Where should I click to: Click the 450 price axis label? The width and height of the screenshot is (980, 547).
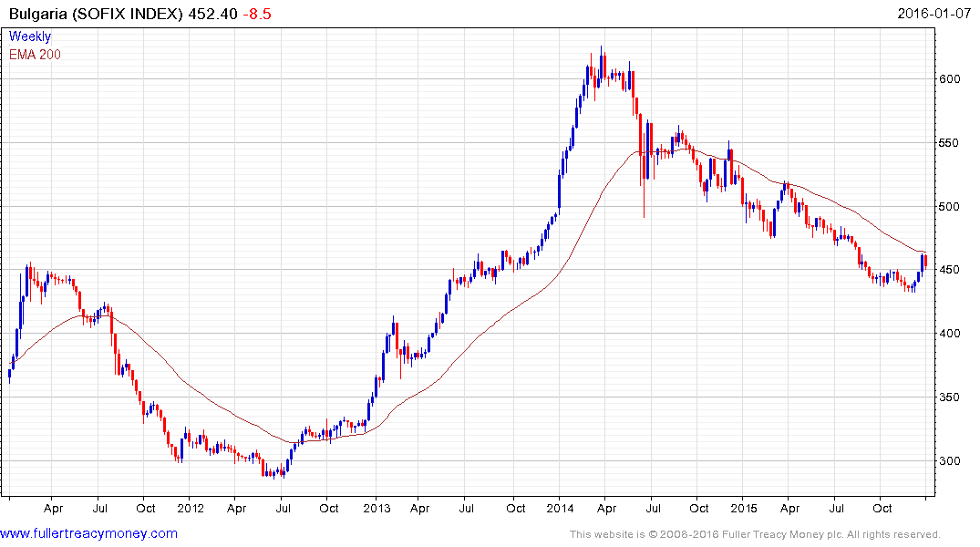coord(949,270)
